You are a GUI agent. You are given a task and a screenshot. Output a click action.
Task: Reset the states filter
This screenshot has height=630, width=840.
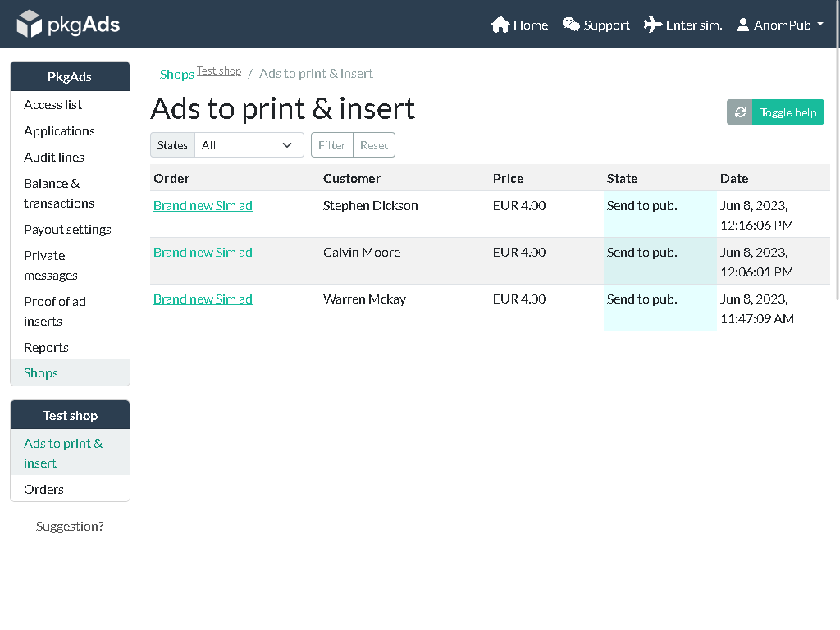(x=374, y=145)
